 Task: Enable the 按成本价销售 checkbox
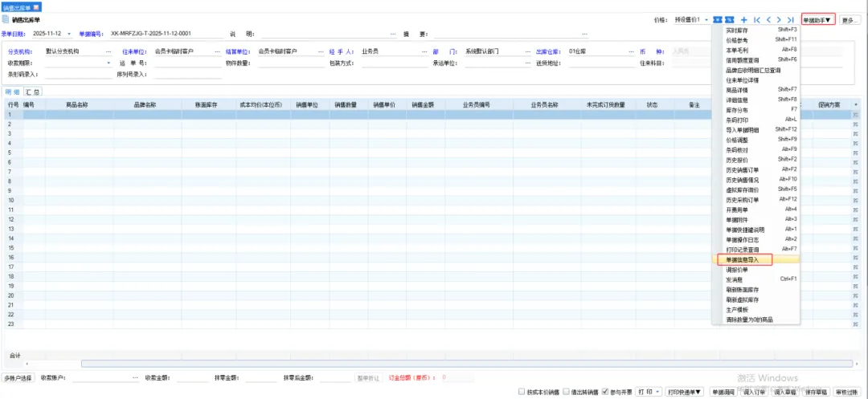point(522,392)
